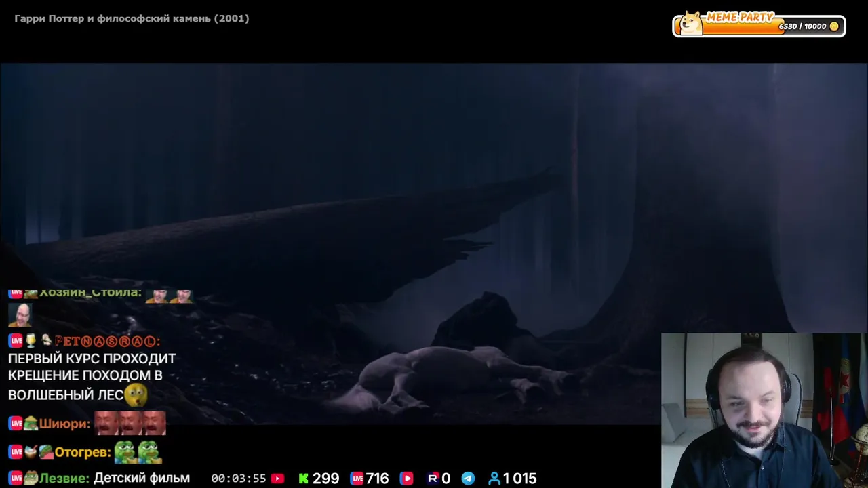Click the gold coin icon in Meme Party bar

point(834,26)
